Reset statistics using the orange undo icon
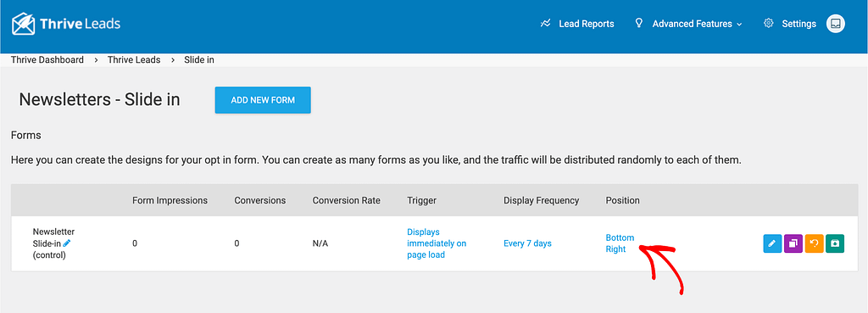The height and width of the screenshot is (313, 868). click(x=815, y=243)
